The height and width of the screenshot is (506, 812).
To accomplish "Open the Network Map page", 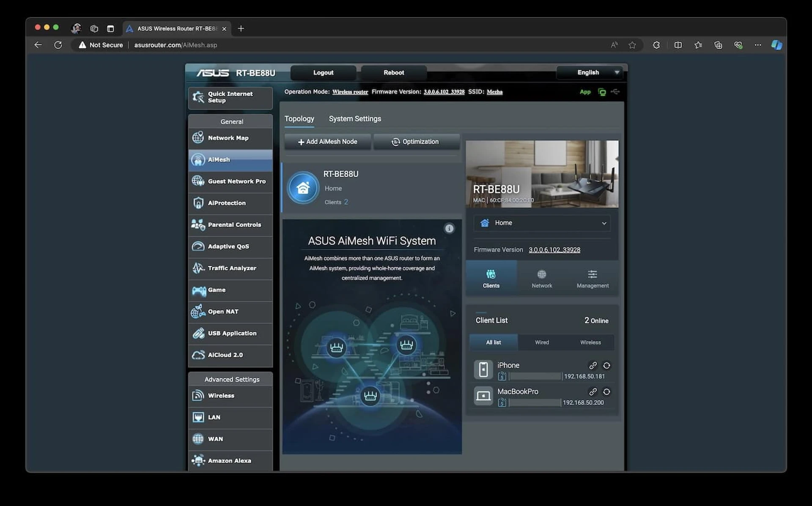I will point(230,138).
